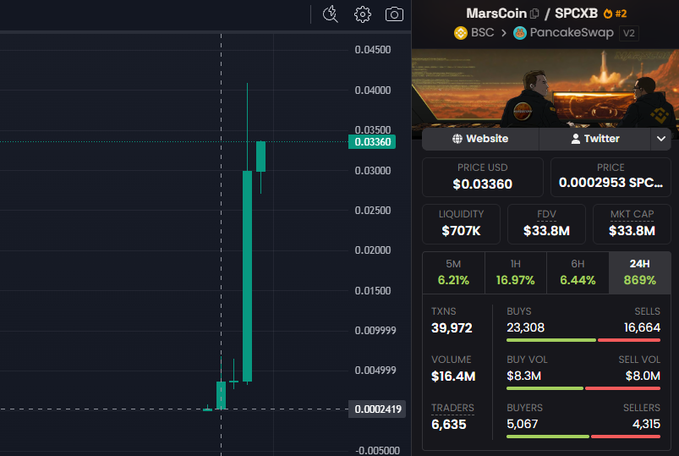The width and height of the screenshot is (679, 456).
Task: Open the token Website link
Action: pos(480,139)
